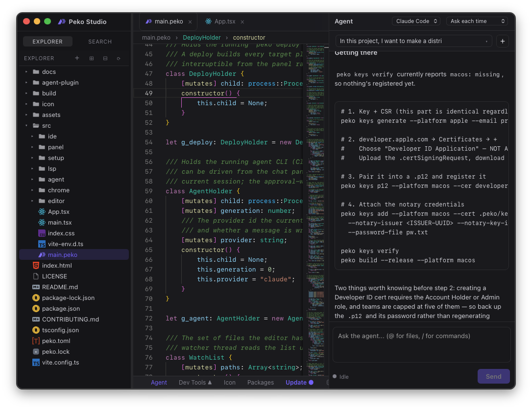The image size is (532, 411).
Task: Click the CONTRIBUTING.md markdown icon
Action: tap(36, 320)
